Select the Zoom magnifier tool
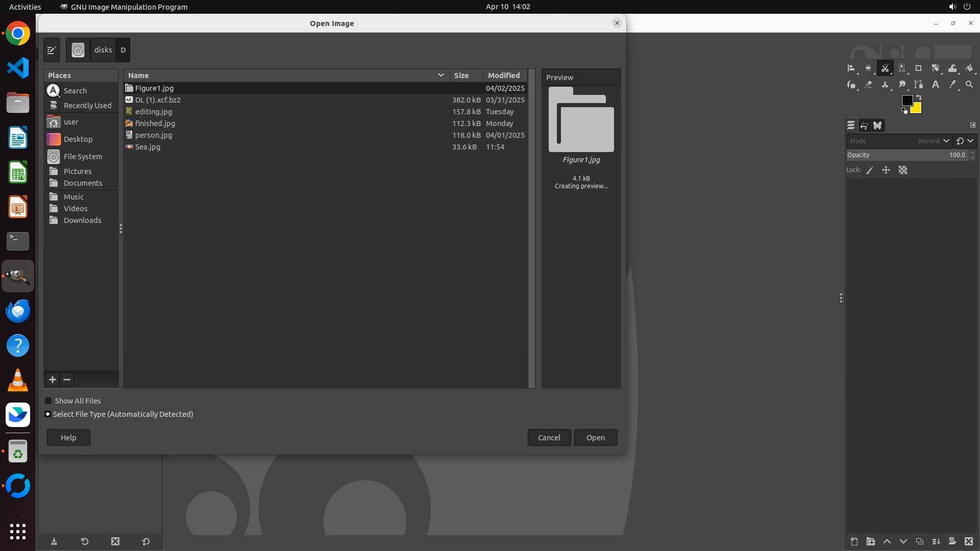 [x=969, y=85]
